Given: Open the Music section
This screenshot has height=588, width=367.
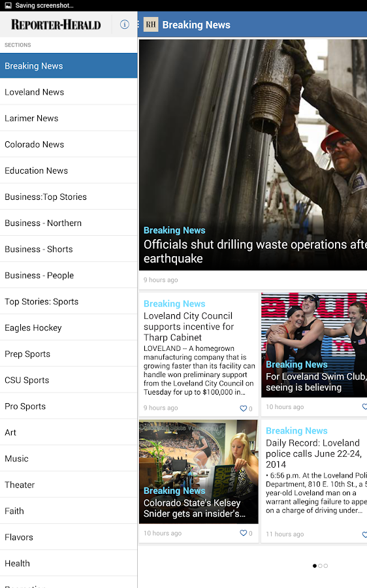Looking at the screenshot, I should (69, 459).
